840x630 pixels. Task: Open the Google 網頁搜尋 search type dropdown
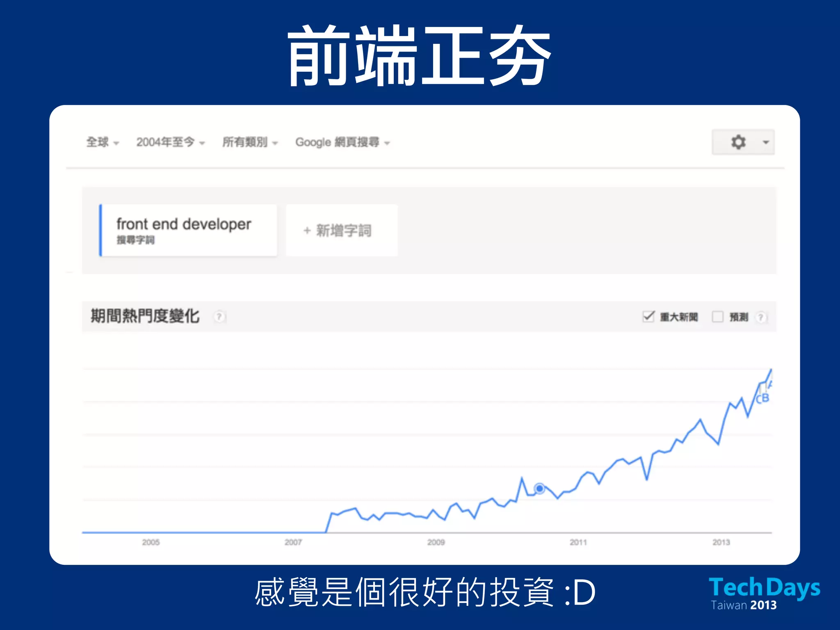[343, 142]
